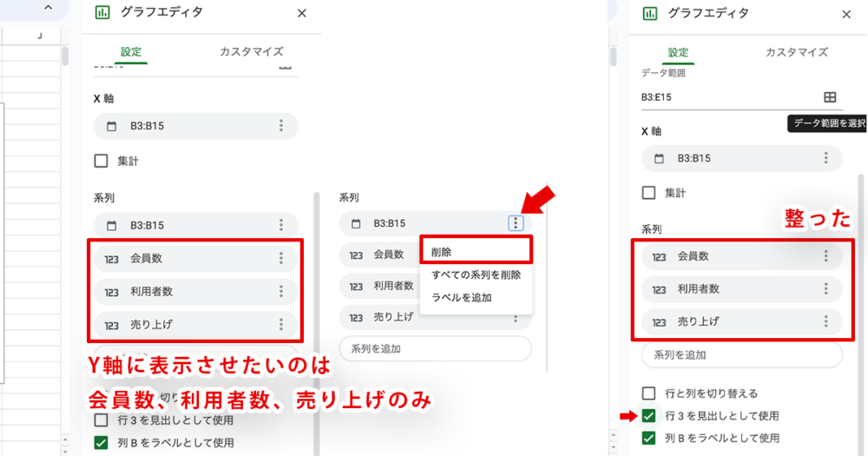Click the calendar icon on the left editor's 系列 B3:B15 chip
Image resolution: width=868 pixels, height=456 pixels.
click(x=112, y=226)
